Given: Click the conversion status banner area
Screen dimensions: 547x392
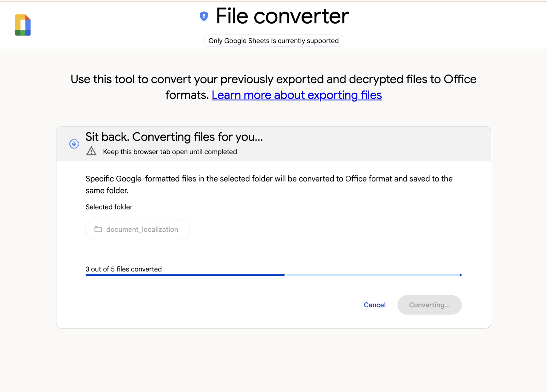Looking at the screenshot, I should click(273, 144).
